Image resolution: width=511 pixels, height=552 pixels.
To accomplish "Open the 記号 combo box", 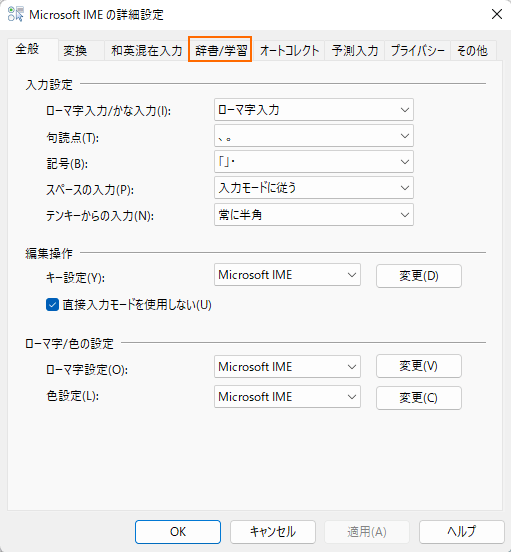I will [314, 162].
